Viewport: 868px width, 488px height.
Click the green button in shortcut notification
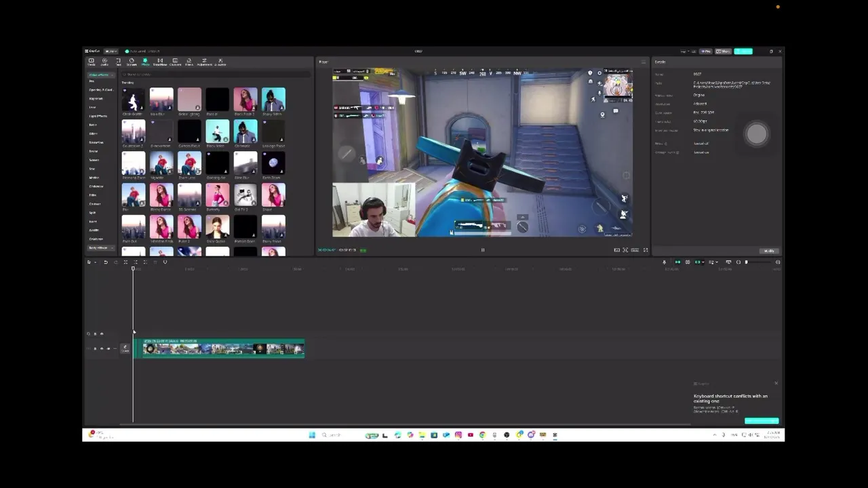pyautogui.click(x=762, y=421)
